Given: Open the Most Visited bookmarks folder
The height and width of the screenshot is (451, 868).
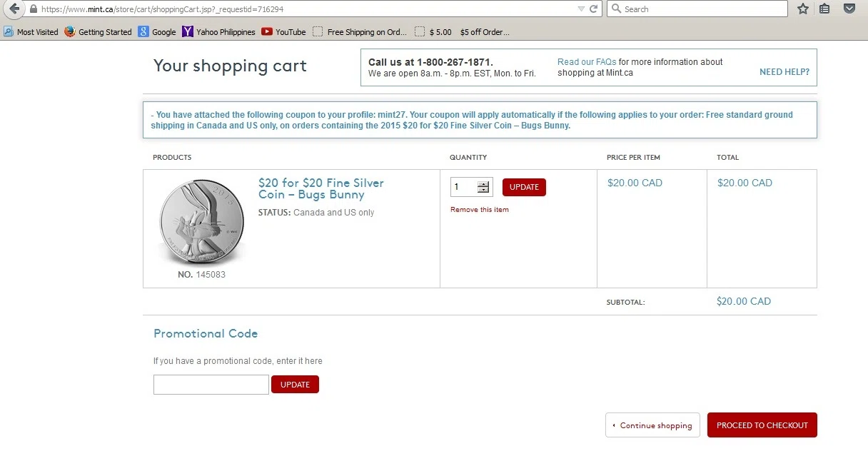Looking at the screenshot, I should point(31,32).
